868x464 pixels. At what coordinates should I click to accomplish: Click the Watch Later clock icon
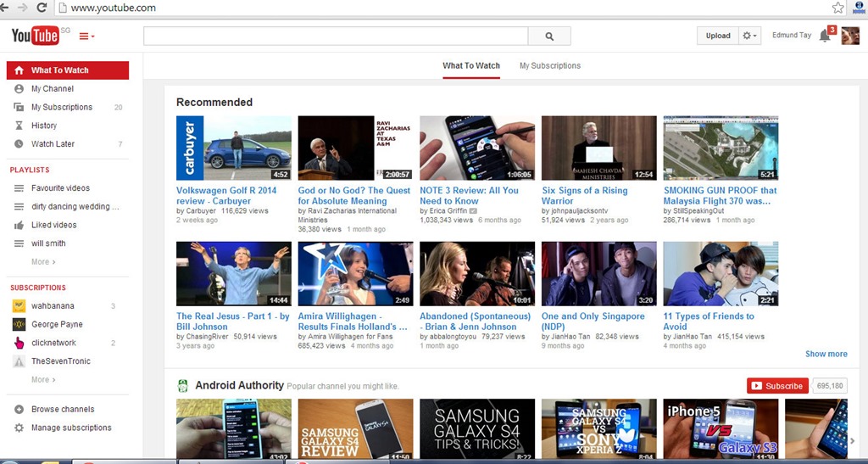19,144
